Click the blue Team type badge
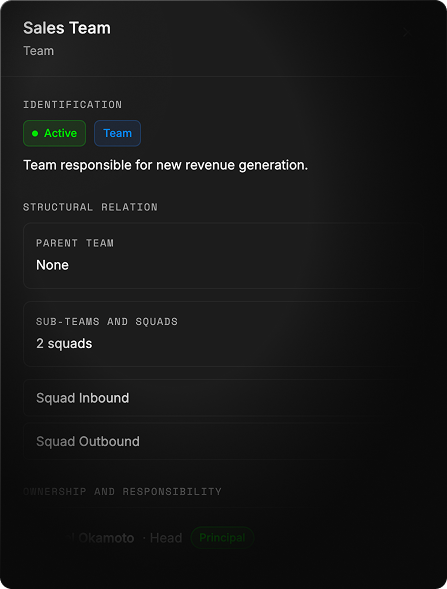Viewport: 447px width, 589px height. click(118, 133)
